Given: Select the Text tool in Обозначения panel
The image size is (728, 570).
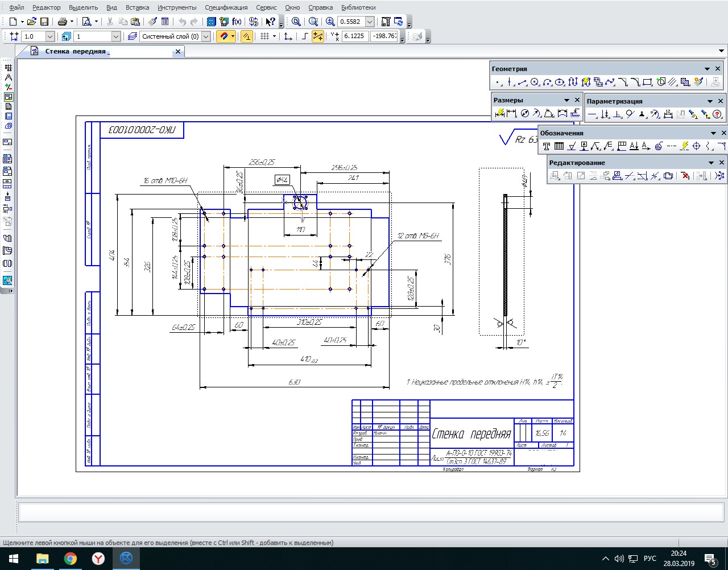Looking at the screenshot, I should [x=547, y=146].
